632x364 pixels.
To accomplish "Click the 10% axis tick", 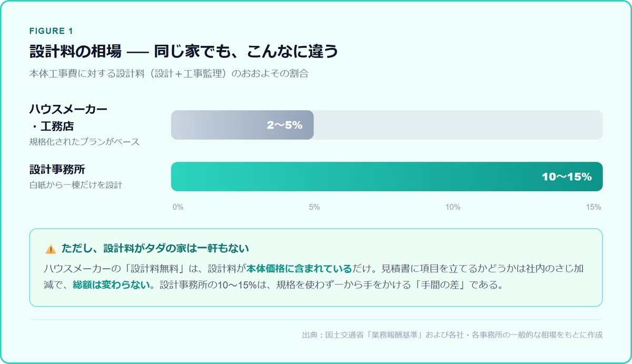I will (x=453, y=207).
